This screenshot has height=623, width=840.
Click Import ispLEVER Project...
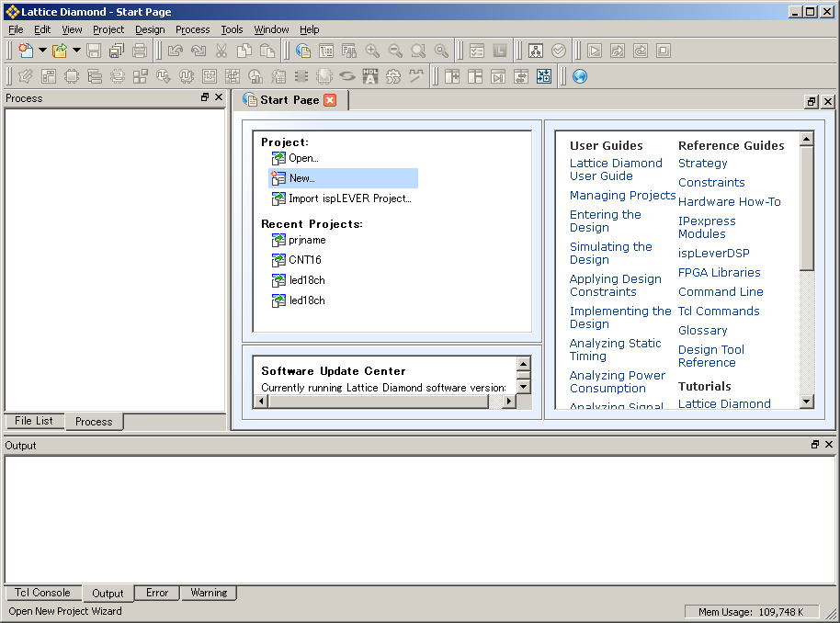pos(350,198)
